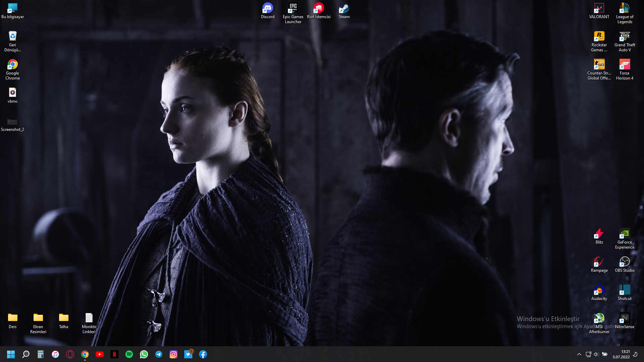Select the Monitör Linkleri text file

point(89,323)
